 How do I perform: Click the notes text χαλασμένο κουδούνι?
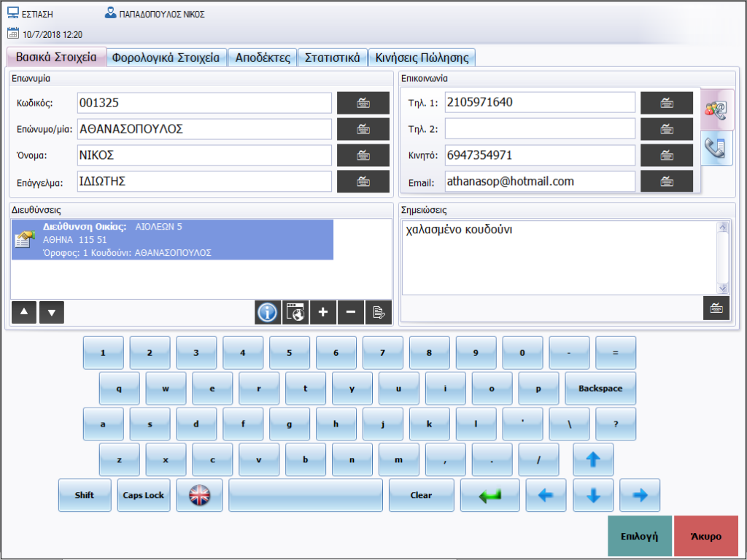[459, 230]
